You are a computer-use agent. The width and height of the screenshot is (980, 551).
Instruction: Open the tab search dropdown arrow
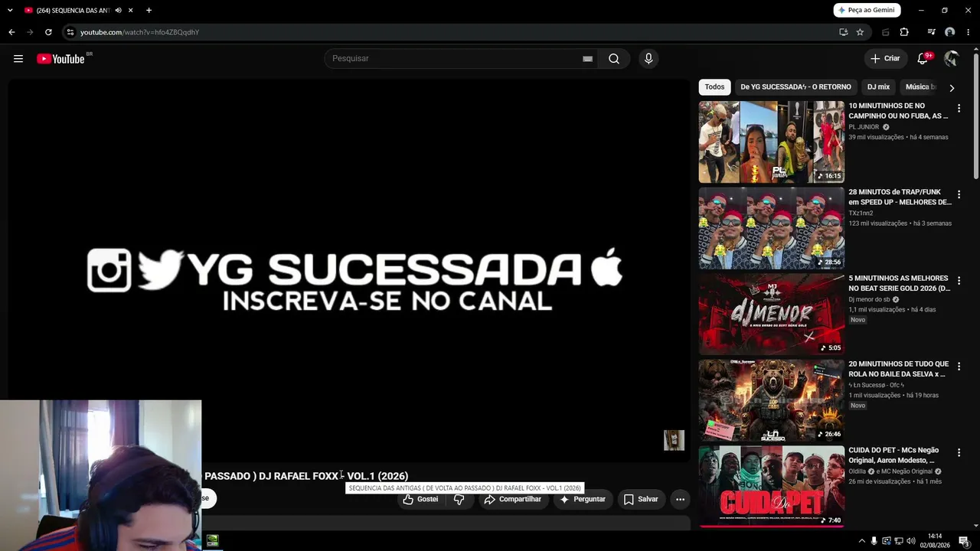[x=10, y=11]
